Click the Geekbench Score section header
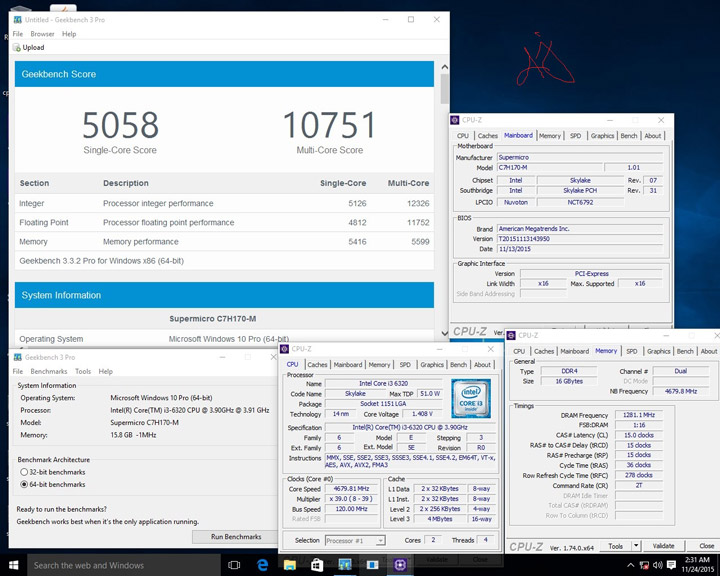Image resolution: width=720 pixels, height=576 pixels. (224, 74)
